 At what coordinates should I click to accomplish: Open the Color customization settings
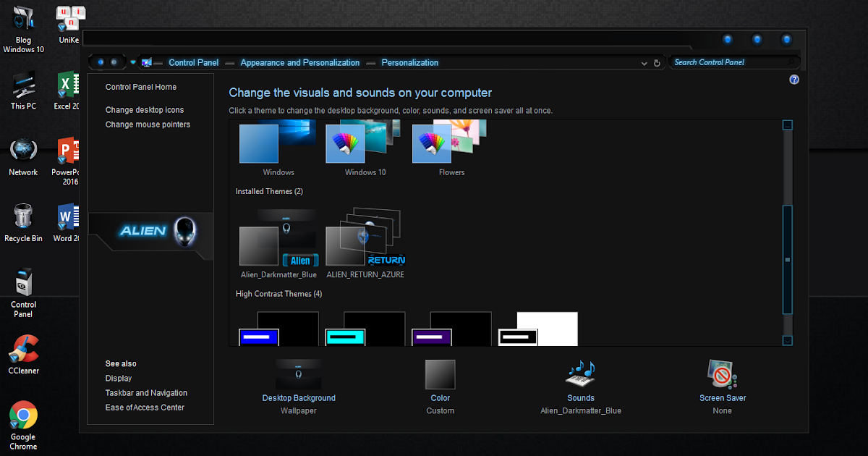[x=440, y=397]
